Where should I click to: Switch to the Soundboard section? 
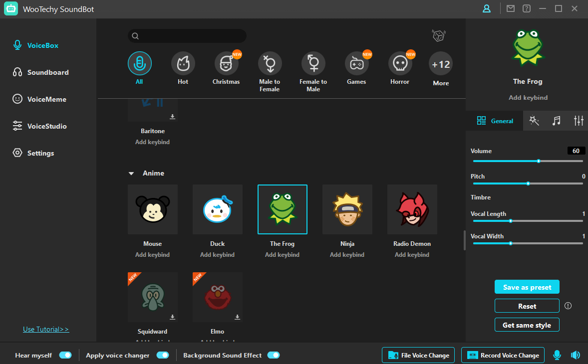[48, 72]
